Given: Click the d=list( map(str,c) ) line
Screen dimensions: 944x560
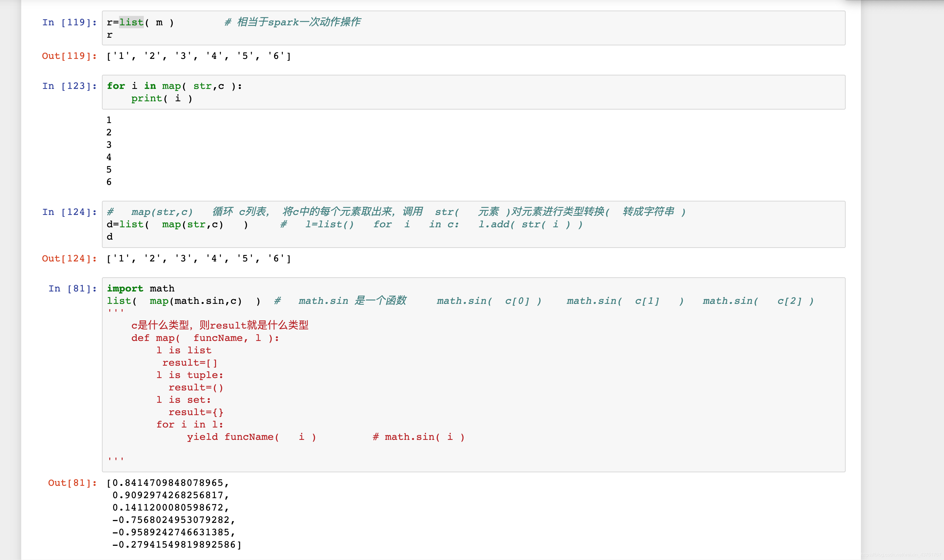Looking at the screenshot, I should 177,225.
